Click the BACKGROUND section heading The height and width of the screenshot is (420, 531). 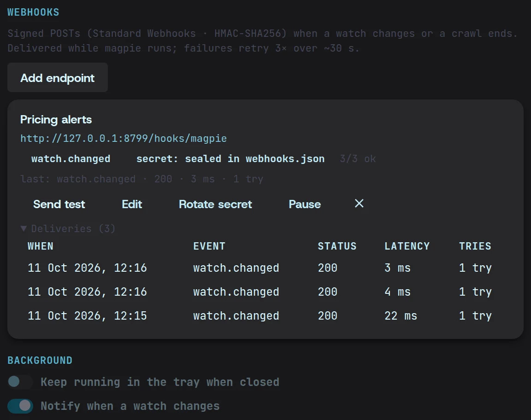pyautogui.click(x=40, y=361)
